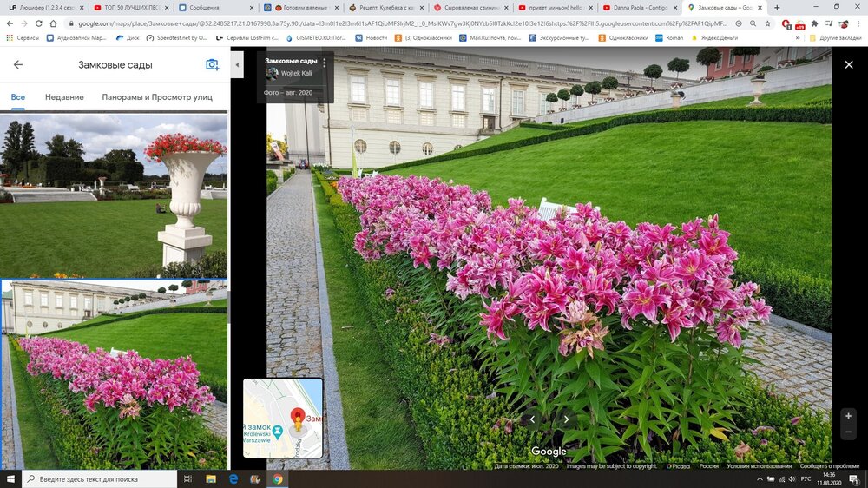Switch to the "Недавние" tab
The width and height of the screenshot is (868, 488).
pyautogui.click(x=64, y=97)
